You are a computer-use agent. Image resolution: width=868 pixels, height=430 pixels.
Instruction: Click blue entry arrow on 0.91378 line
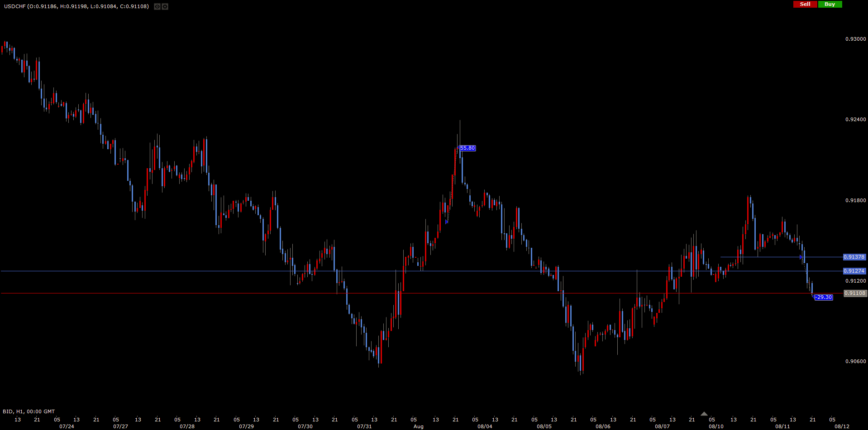point(801,257)
